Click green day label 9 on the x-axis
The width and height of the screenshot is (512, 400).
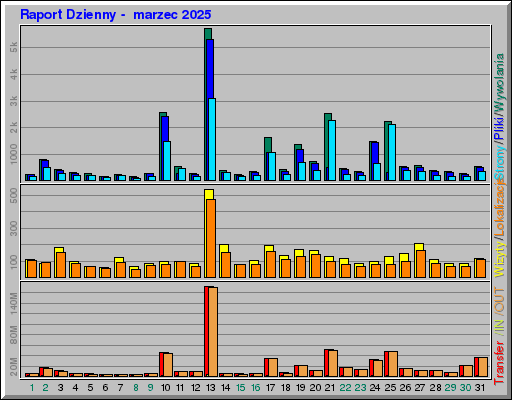point(150,388)
